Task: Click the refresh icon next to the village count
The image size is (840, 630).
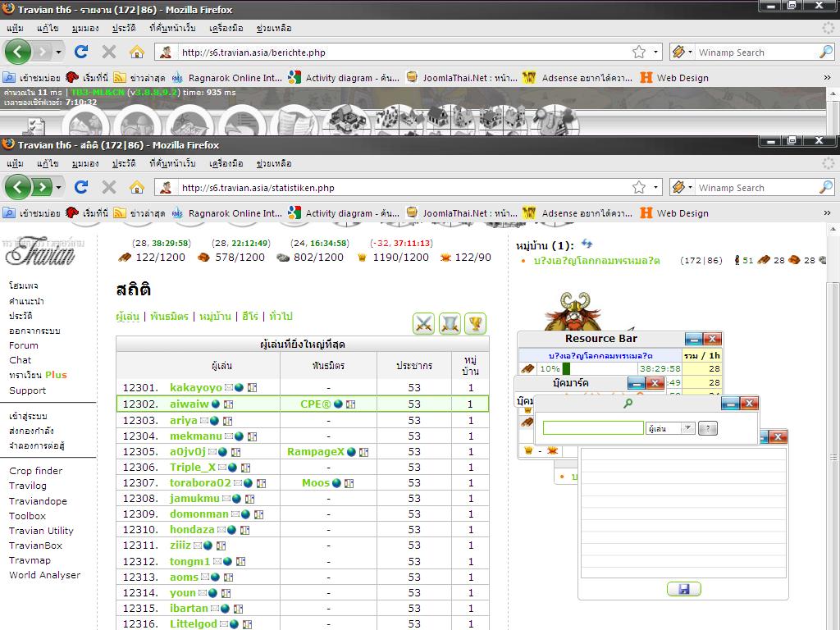Action: [587, 244]
